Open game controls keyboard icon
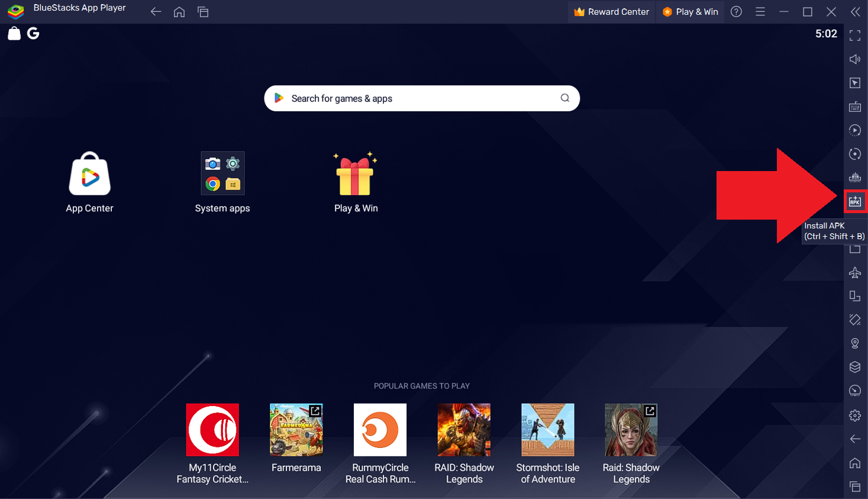 tap(855, 107)
